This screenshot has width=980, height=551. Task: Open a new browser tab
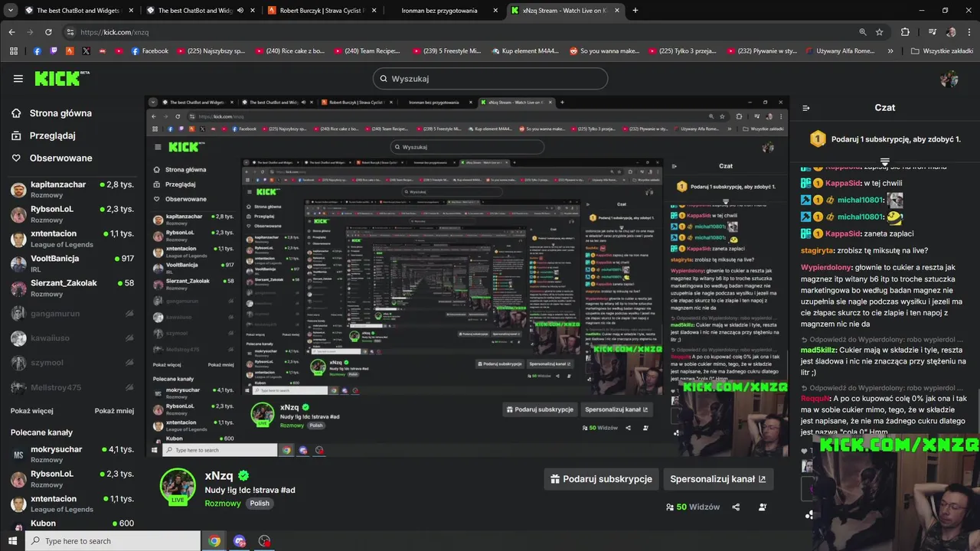point(635,11)
